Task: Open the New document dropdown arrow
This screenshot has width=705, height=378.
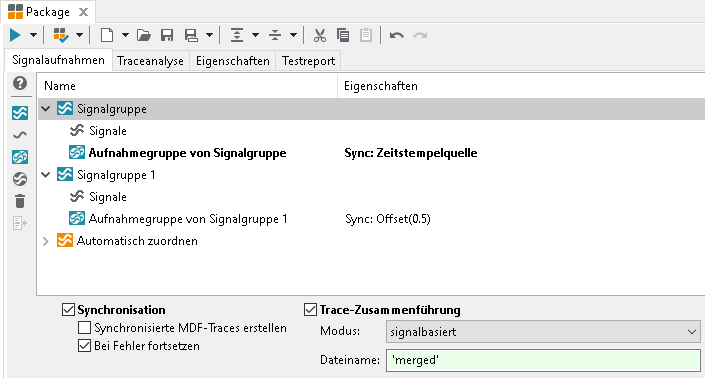Action: [125, 35]
